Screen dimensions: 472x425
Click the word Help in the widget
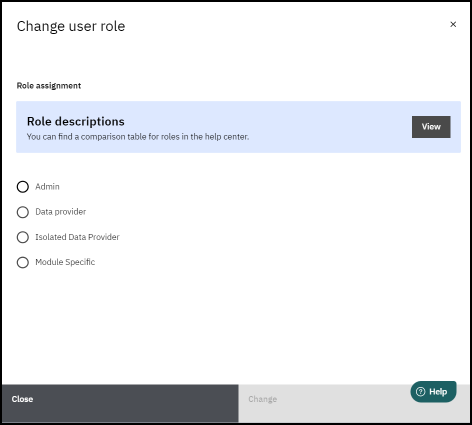pyautogui.click(x=438, y=392)
